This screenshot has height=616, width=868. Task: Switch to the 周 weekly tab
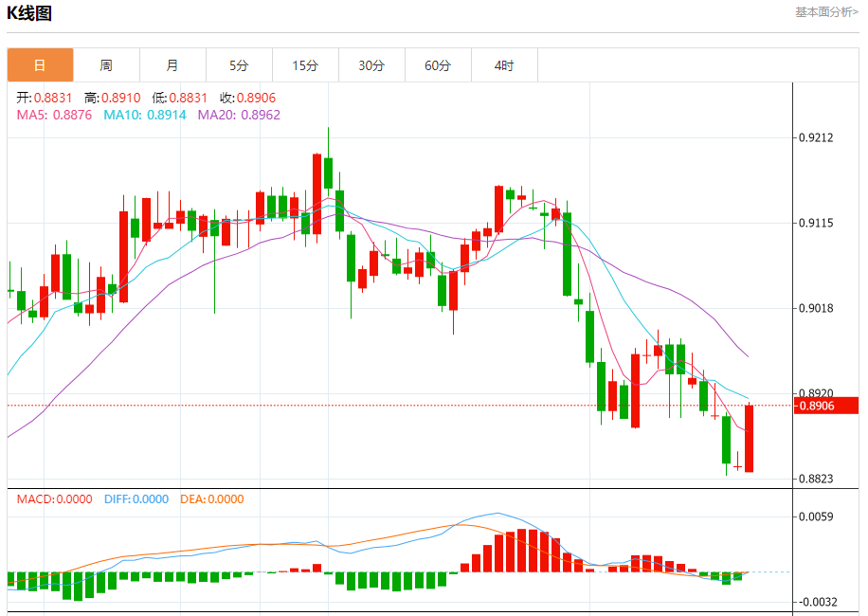point(106,65)
